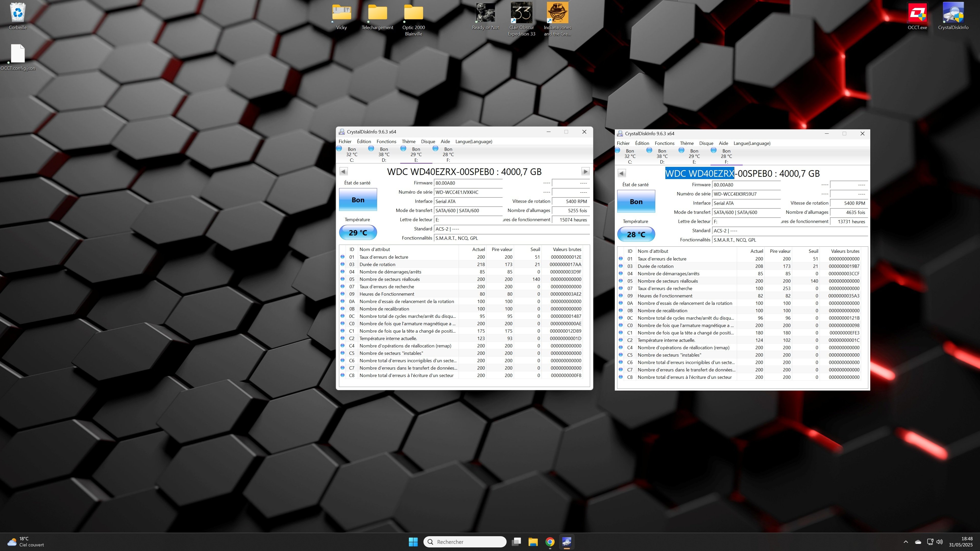The width and height of the screenshot is (980, 551).
Task: Go to previous disk arrow in right window
Action: click(x=622, y=173)
